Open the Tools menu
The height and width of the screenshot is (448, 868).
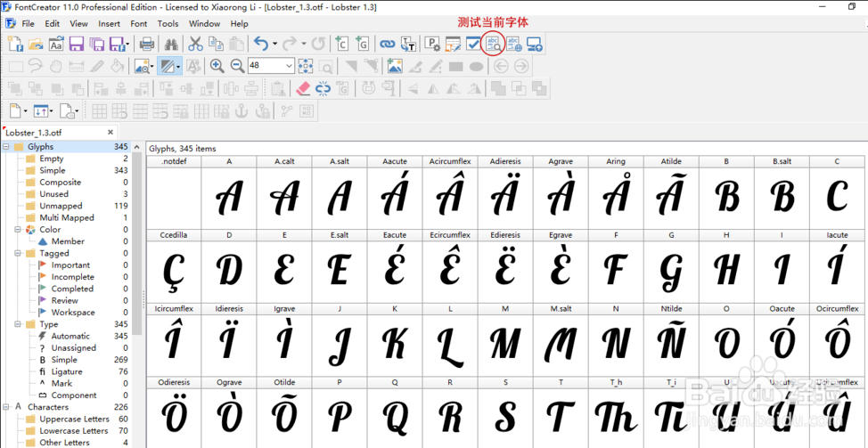click(x=168, y=24)
